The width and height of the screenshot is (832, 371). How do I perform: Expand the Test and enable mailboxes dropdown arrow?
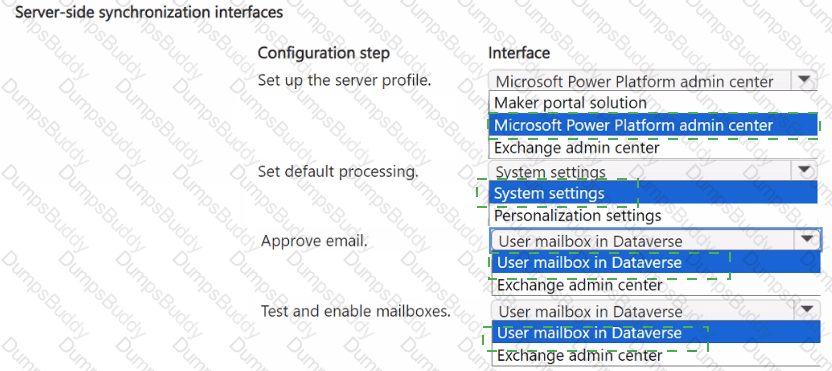point(808,309)
